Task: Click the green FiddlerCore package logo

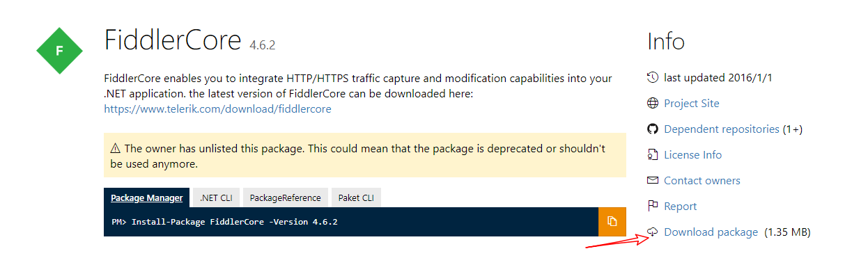Action: (x=59, y=51)
